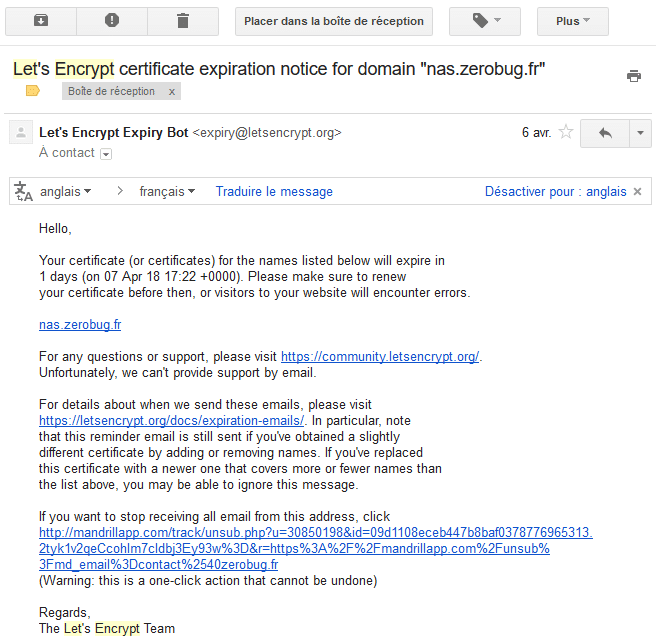Click Traduire le message link

[x=274, y=191]
